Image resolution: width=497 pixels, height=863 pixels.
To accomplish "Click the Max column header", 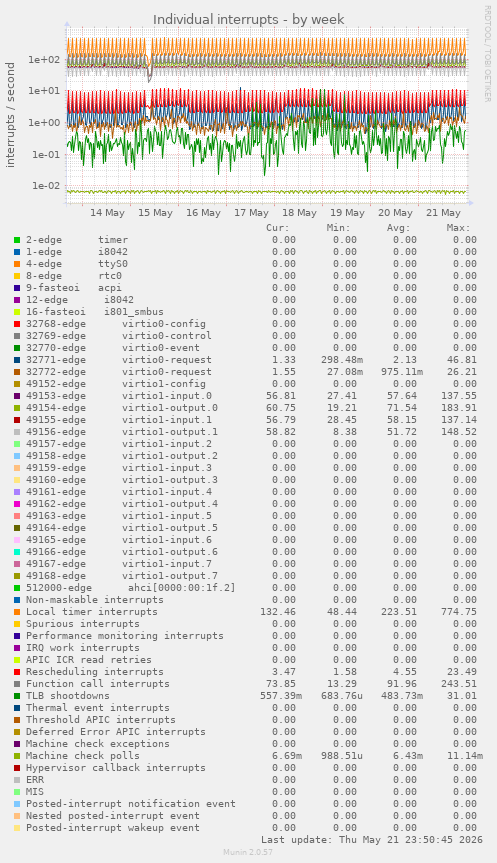I will click(458, 228).
